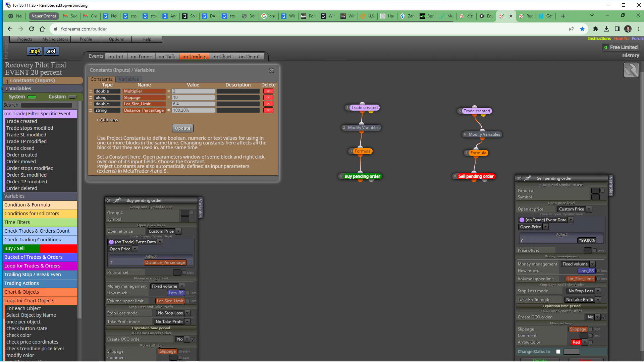Image resolution: width=644 pixels, height=362 pixels.
Task: Open Create OCO order No dropdown in Sell panel
Action: 593,317
